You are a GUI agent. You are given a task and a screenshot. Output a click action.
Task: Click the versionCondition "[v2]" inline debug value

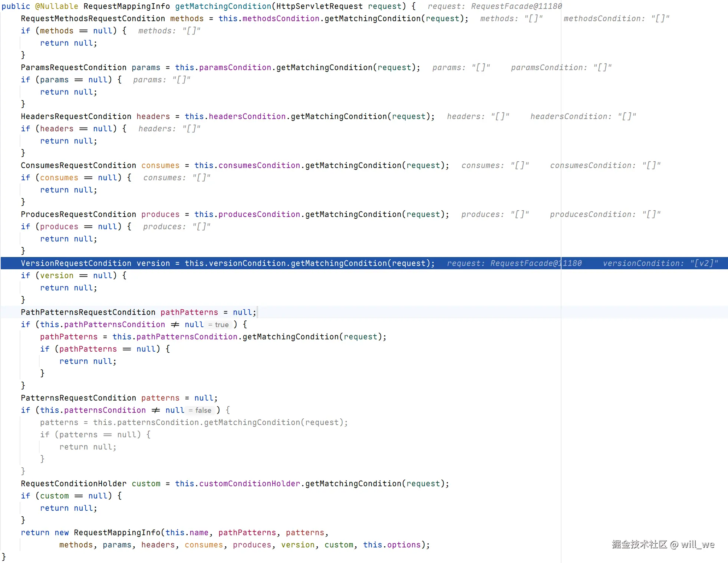pyautogui.click(x=660, y=263)
